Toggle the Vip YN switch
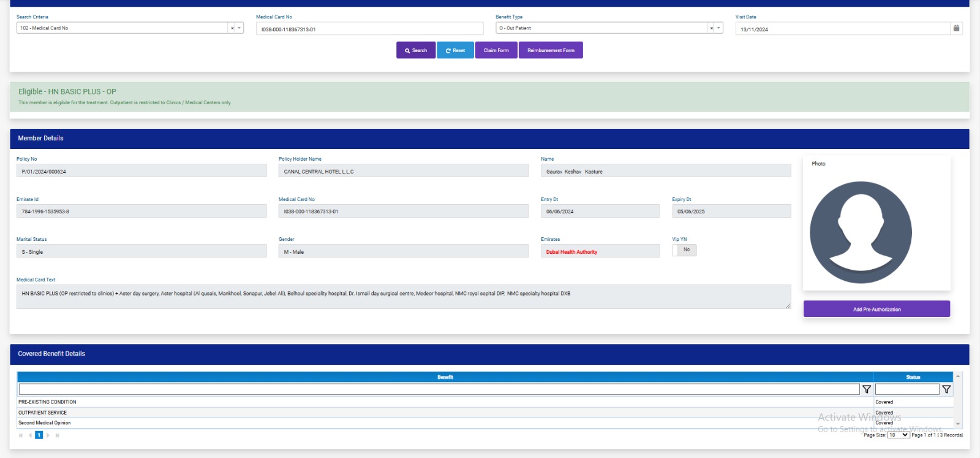The width and height of the screenshot is (980, 458). pyautogui.click(x=684, y=250)
